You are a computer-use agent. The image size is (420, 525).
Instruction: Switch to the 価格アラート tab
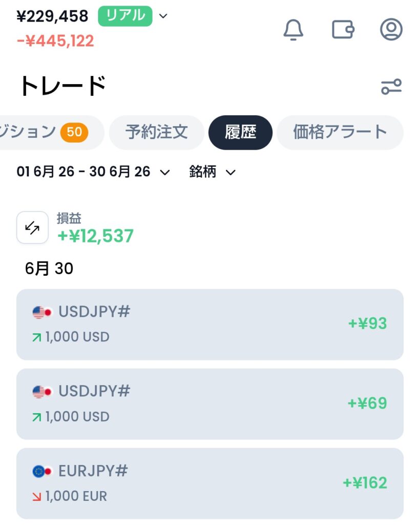pos(340,132)
